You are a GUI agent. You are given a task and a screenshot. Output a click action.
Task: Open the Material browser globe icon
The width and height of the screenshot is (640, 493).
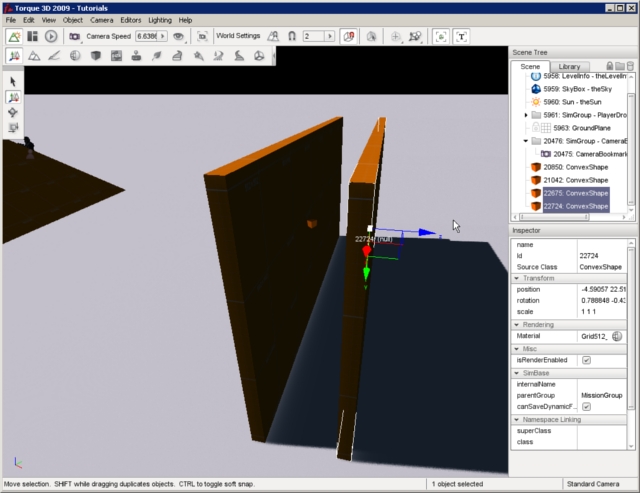pos(617,336)
